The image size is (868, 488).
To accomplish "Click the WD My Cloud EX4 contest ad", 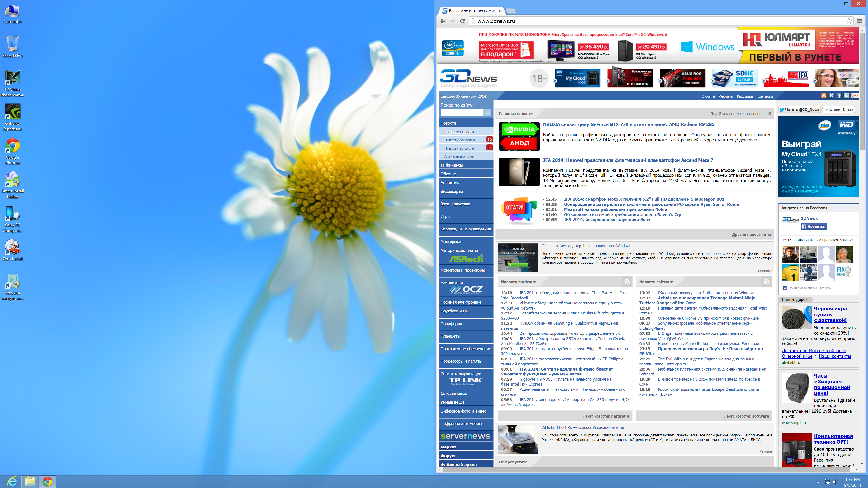I will (x=818, y=156).
